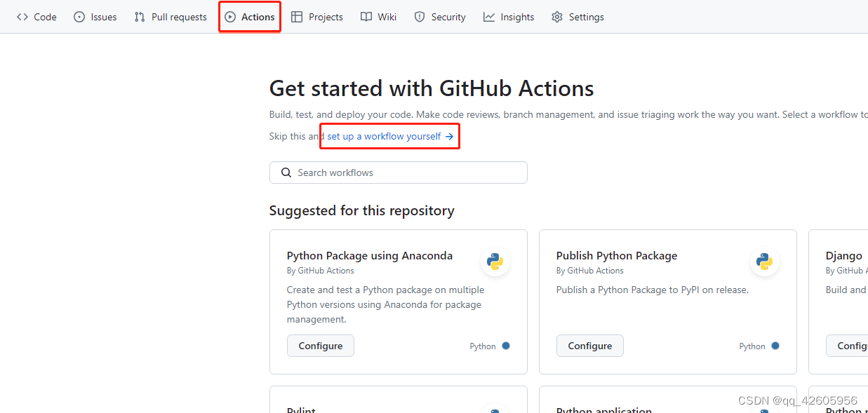The image size is (868, 413).
Task: Click the 'Get started with GitHub Actions' heading
Action: (x=432, y=88)
